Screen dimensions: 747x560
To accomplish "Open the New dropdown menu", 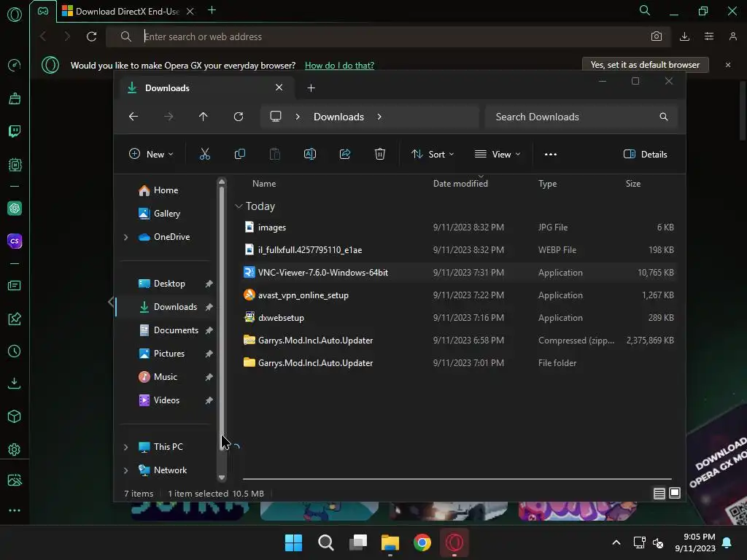I will point(151,155).
